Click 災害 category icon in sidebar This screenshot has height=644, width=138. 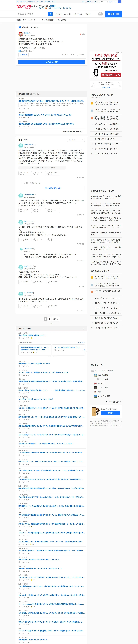tap(95, 392)
